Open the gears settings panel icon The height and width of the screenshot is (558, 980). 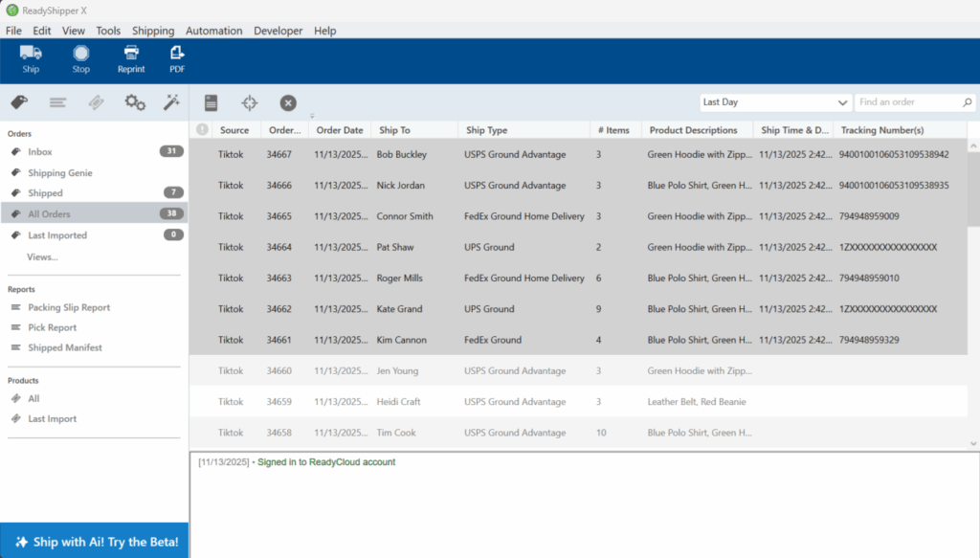(135, 102)
